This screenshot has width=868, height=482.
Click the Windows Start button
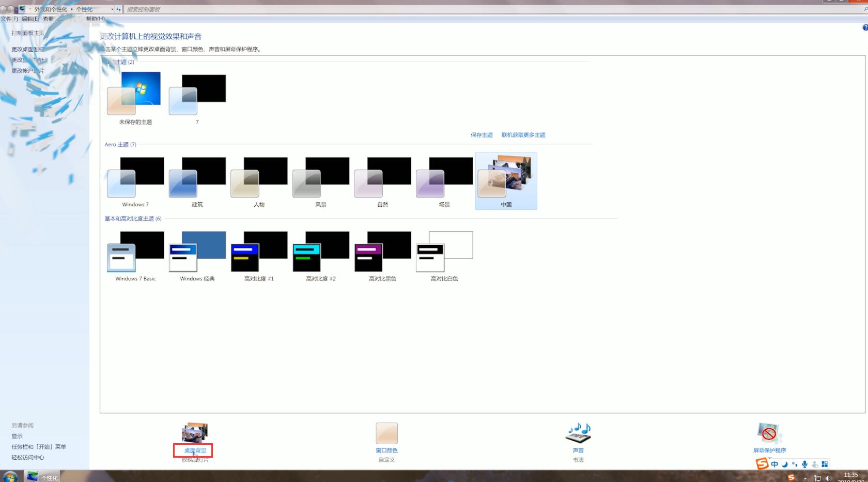click(10, 476)
